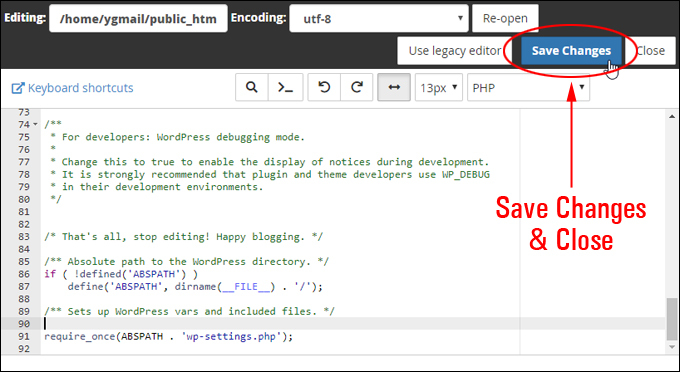Click the 'Sets up WordPress vars' comment line

coord(190,312)
